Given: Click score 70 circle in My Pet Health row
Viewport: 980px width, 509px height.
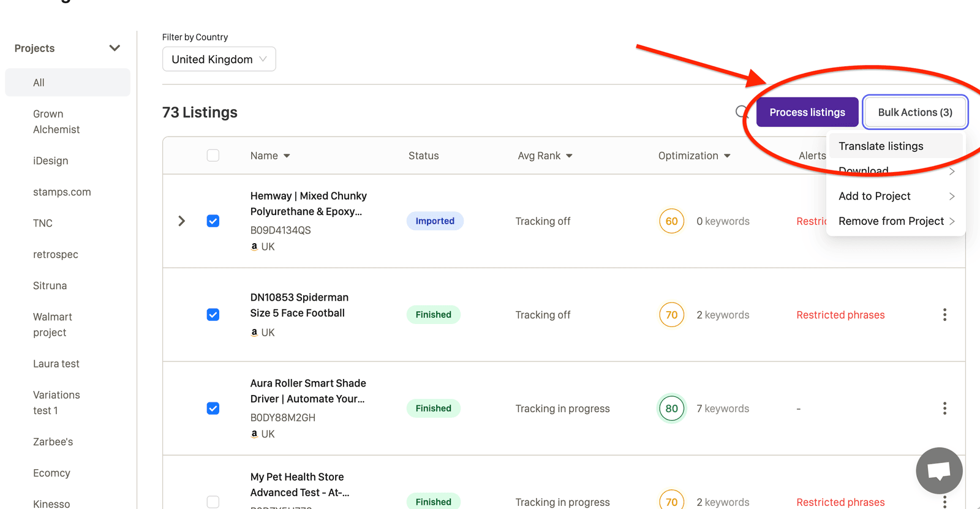Looking at the screenshot, I should point(671,501).
